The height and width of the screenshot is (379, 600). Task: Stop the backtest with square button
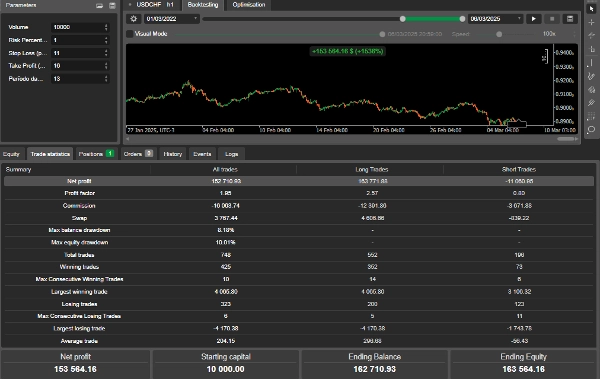pyautogui.click(x=552, y=19)
